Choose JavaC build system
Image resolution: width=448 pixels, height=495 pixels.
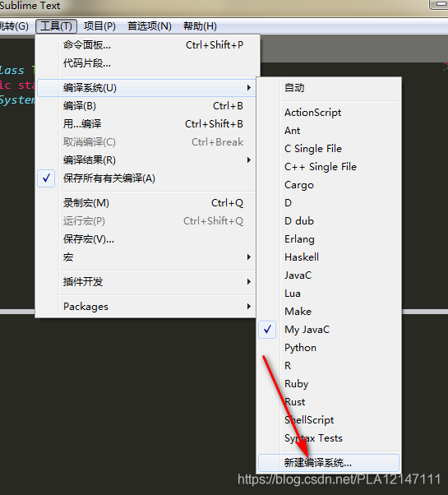pyautogui.click(x=329, y=275)
